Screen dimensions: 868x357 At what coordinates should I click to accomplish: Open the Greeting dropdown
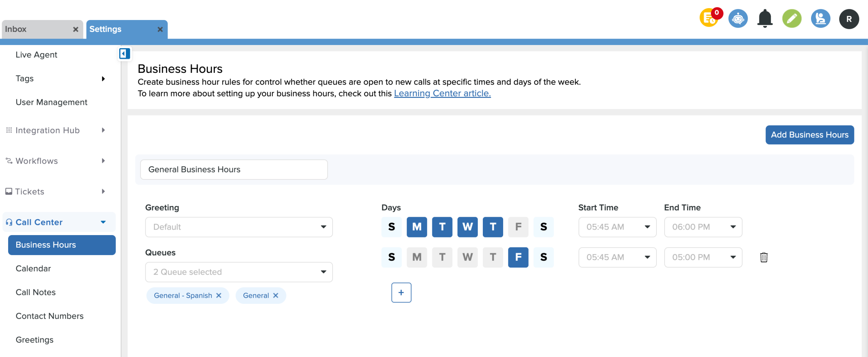[x=239, y=227]
